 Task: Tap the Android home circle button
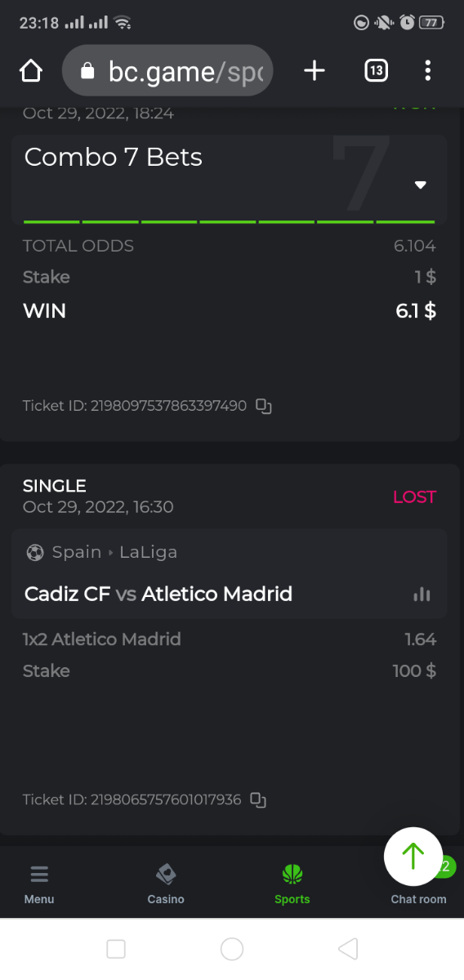tap(232, 948)
